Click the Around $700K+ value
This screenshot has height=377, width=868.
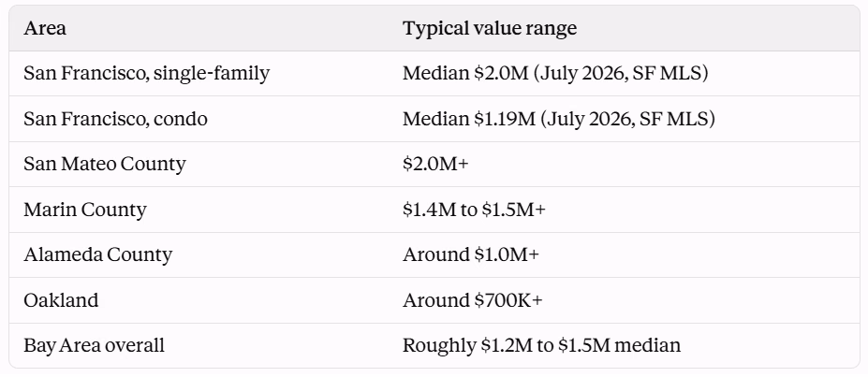pyautogui.click(x=472, y=300)
